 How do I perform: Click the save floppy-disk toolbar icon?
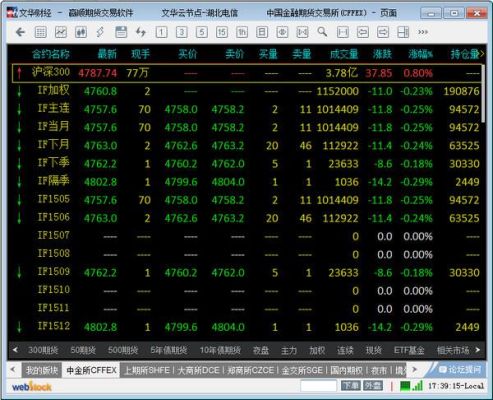121,32
